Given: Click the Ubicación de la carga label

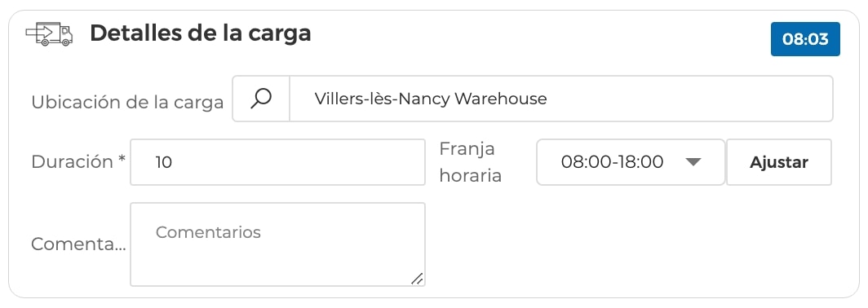Looking at the screenshot, I should [127, 103].
